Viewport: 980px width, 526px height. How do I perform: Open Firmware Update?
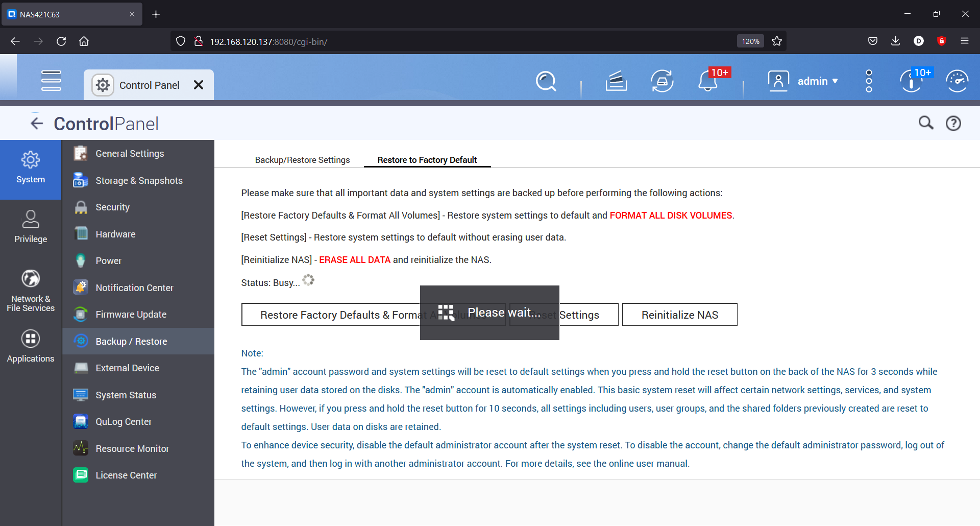[x=138, y=314]
